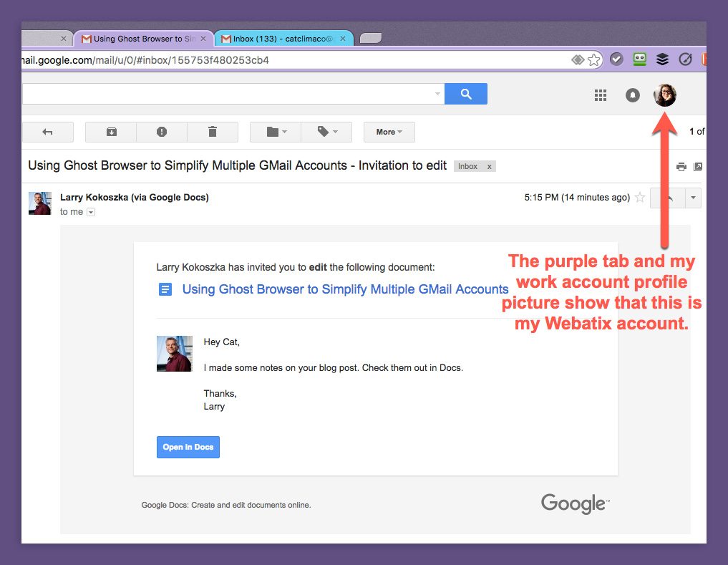Click the '5:15 PM (14 minutes ago)' timestamp
Screen dimensions: 728x565
click(577, 198)
